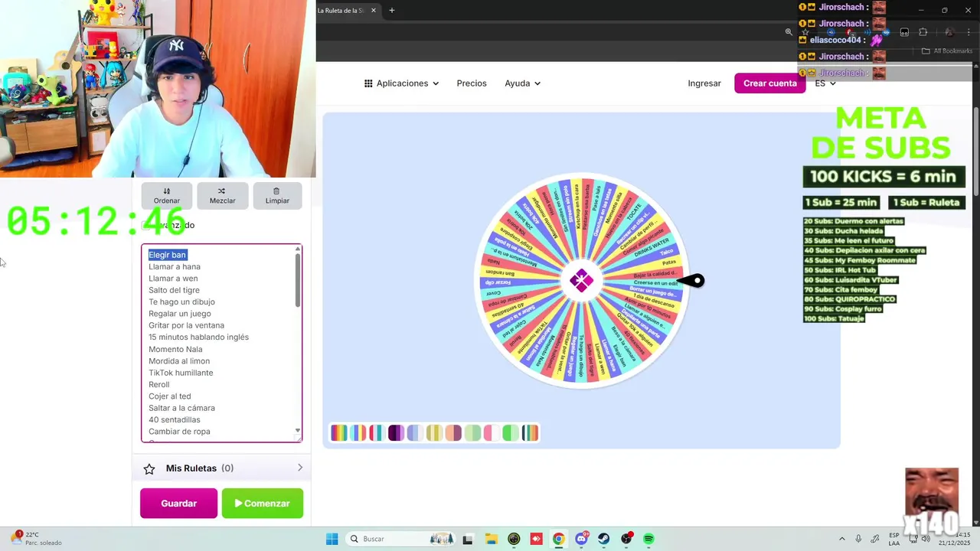Click the Task View taskbar icon
This screenshot has height=551, width=980.
click(x=468, y=539)
